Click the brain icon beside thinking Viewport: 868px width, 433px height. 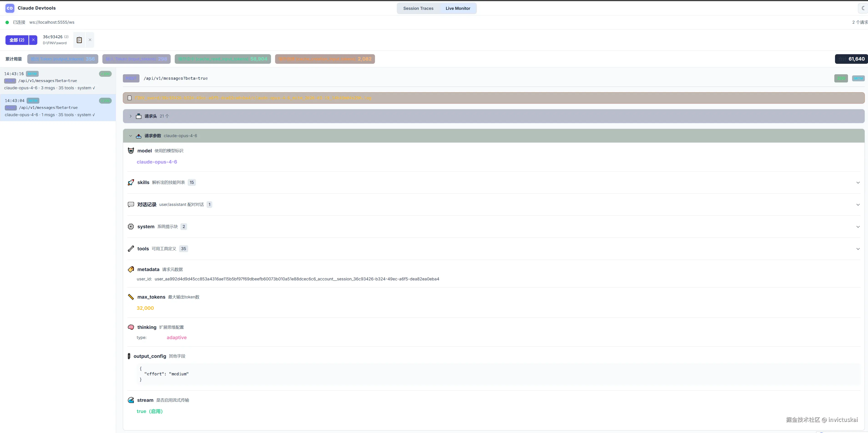click(x=131, y=327)
